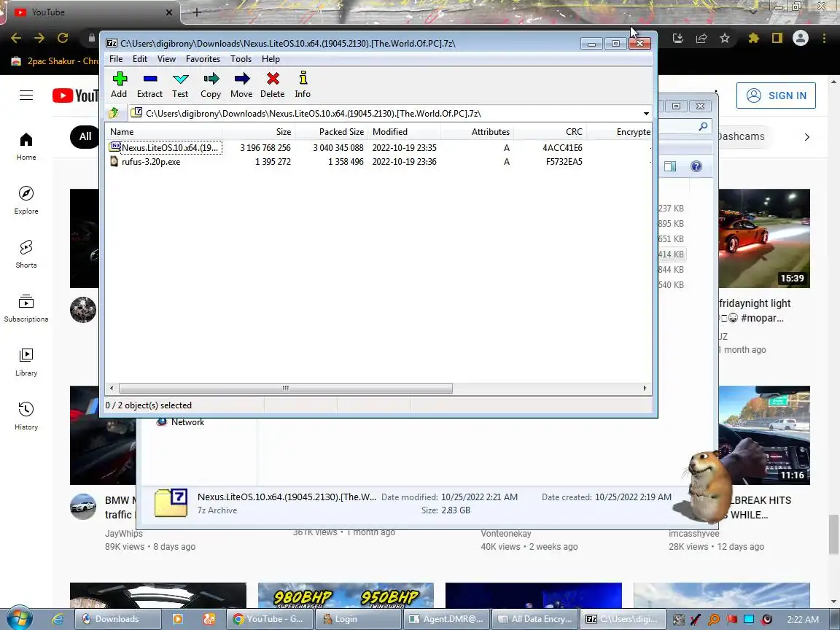Screen dimensions: 840x630
Task: Open the YouTube hamburger menu
Action: point(26,96)
